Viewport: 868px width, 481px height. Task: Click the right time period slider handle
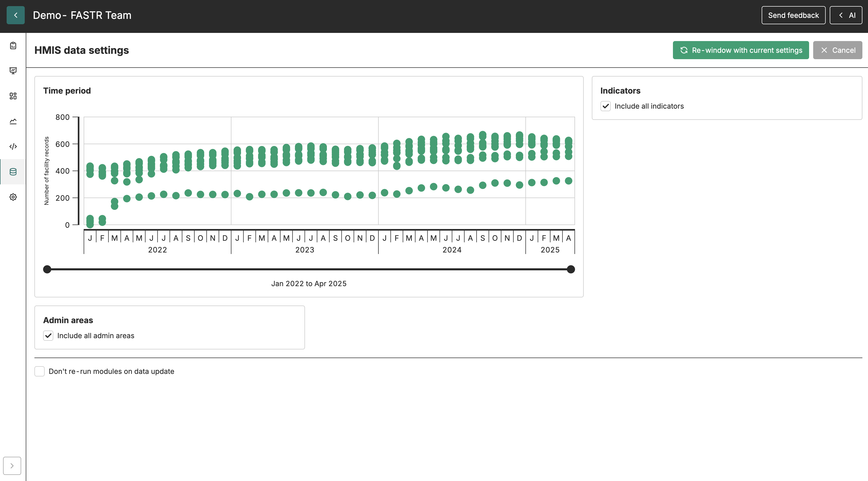click(x=571, y=269)
